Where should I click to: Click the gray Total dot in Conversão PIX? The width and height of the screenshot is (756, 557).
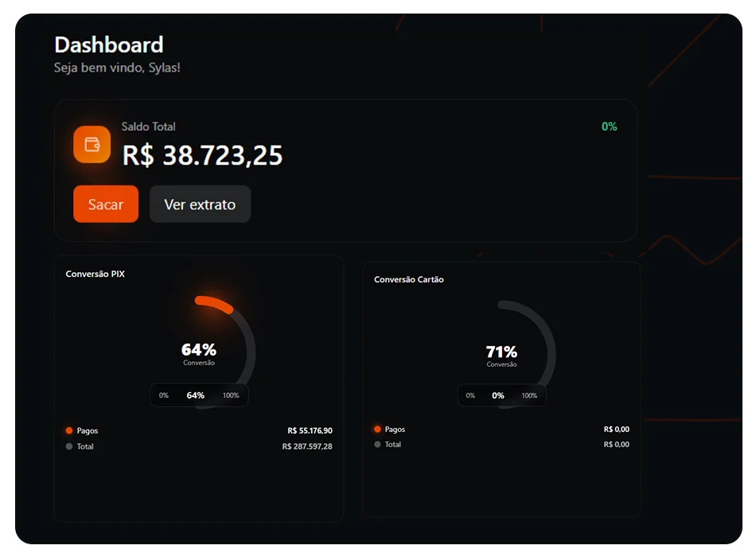69,446
